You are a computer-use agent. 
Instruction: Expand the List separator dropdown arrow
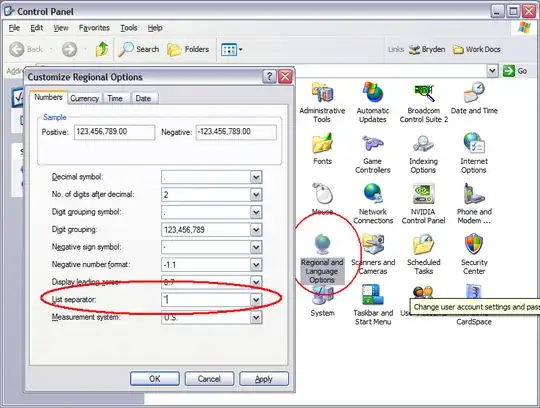coord(256,300)
